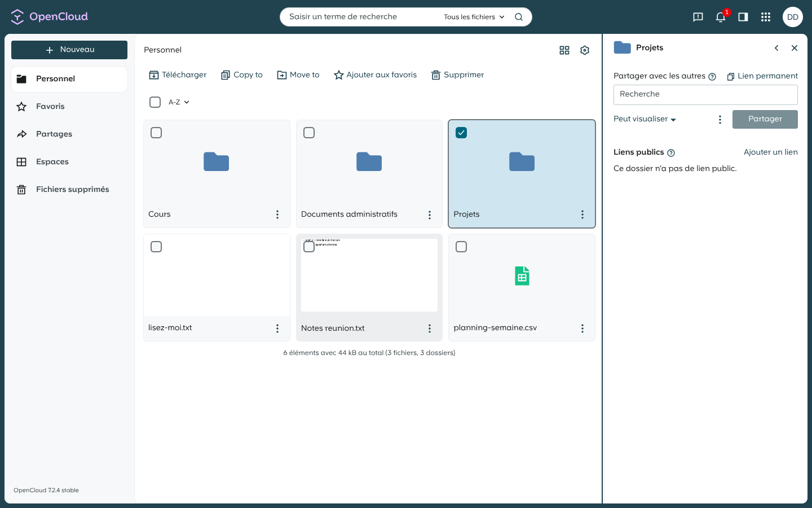The height and width of the screenshot is (508, 812).
Task: Click the Lien permanent button
Action: (762, 76)
